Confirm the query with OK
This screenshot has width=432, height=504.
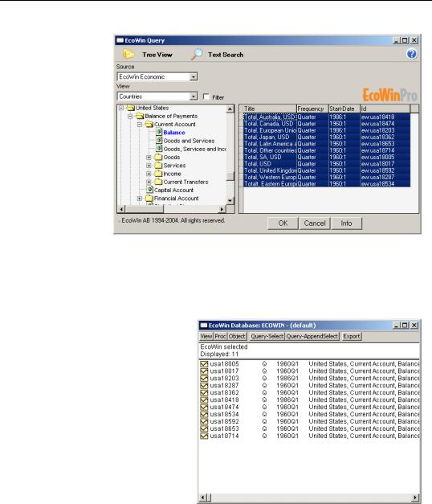click(283, 223)
